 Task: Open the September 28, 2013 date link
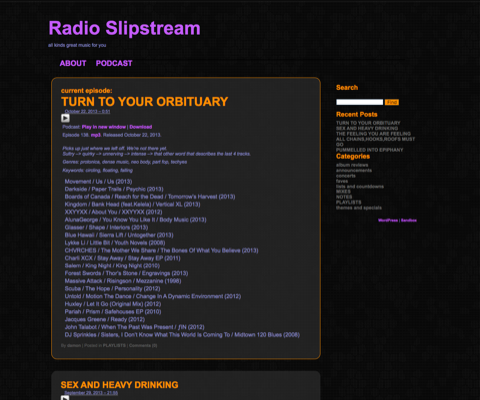pyautogui.click(x=91, y=393)
